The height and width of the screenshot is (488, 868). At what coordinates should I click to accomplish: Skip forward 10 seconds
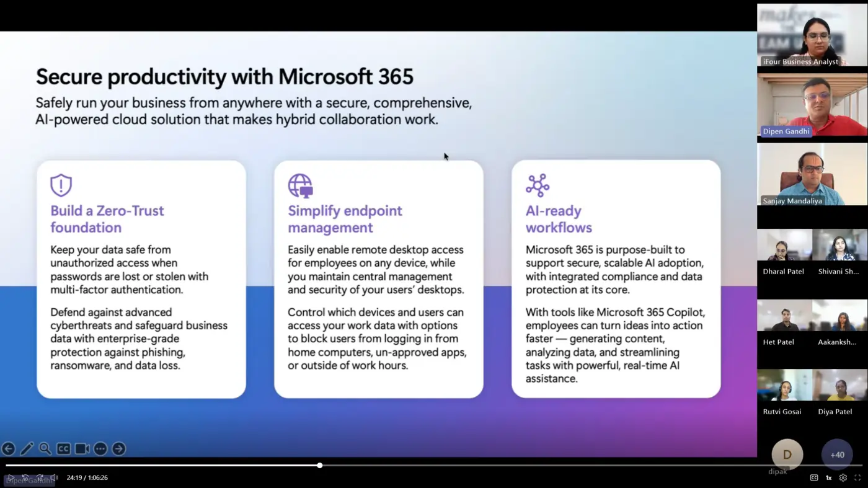tap(40, 477)
